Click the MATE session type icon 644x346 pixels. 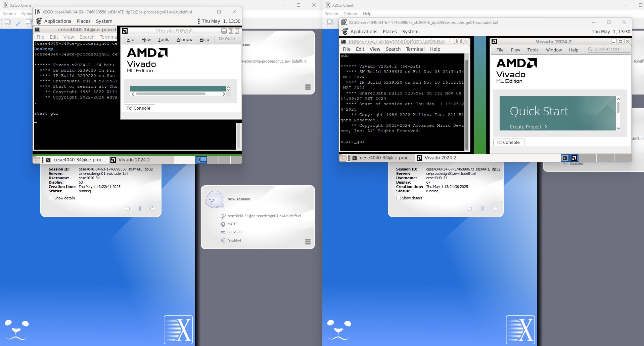[223, 224]
